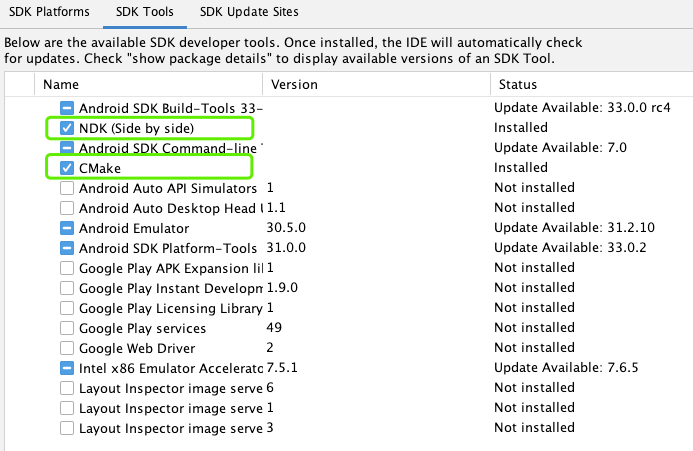This screenshot has width=693, height=451.
Task: Toggle Intel x86 Emulator Accelerator checkbox
Action: coord(67,368)
